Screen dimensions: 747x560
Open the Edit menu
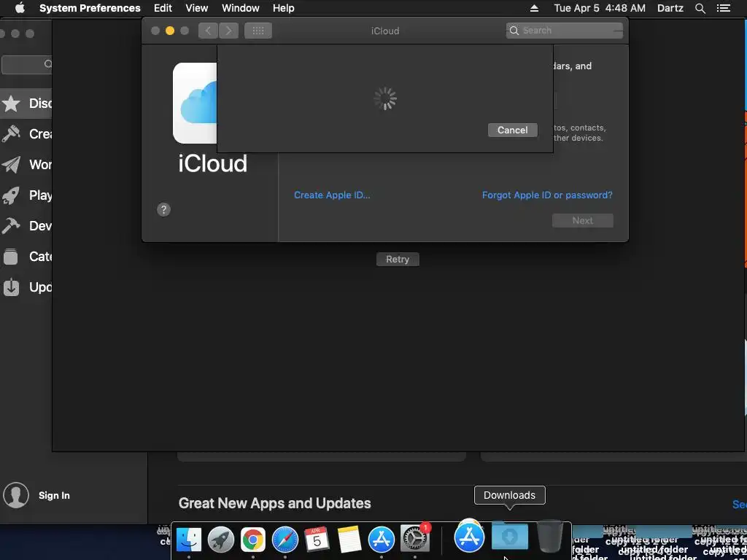pyautogui.click(x=163, y=8)
